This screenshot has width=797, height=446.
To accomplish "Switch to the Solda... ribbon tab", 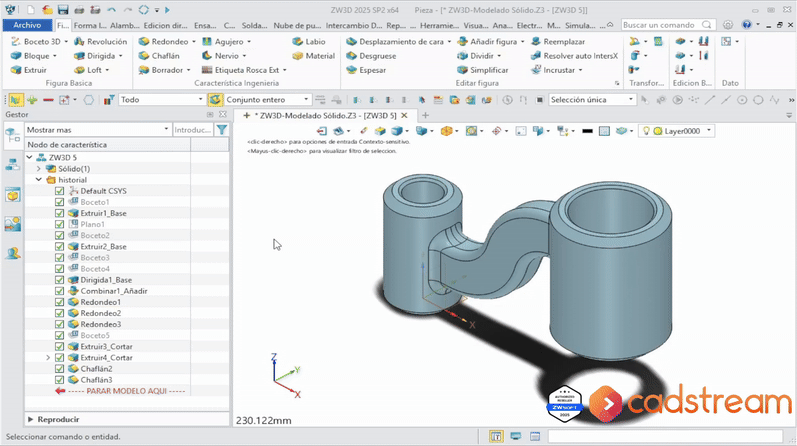I will pos(254,25).
